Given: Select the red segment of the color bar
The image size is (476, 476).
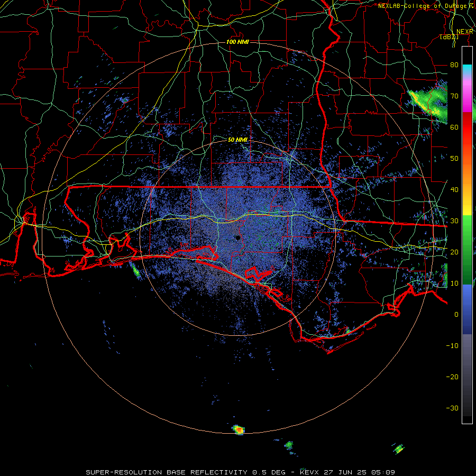Looking at the screenshot, I should tap(467, 127).
